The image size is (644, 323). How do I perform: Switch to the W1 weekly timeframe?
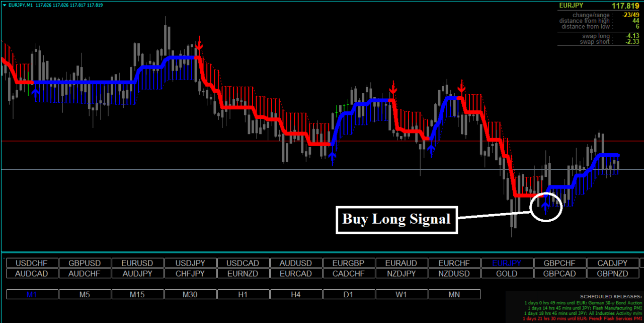coord(402,294)
